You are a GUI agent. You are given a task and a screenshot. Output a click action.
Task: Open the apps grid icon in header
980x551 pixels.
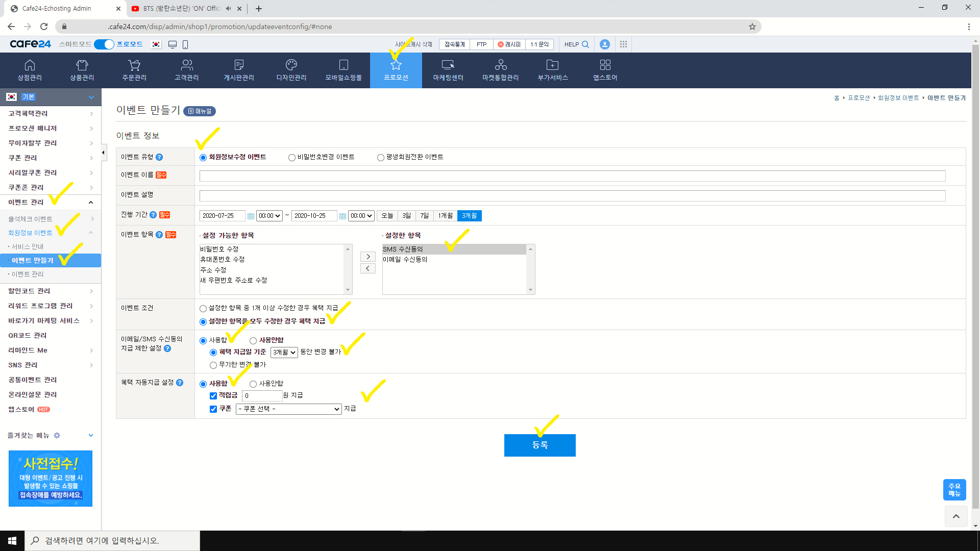point(623,44)
